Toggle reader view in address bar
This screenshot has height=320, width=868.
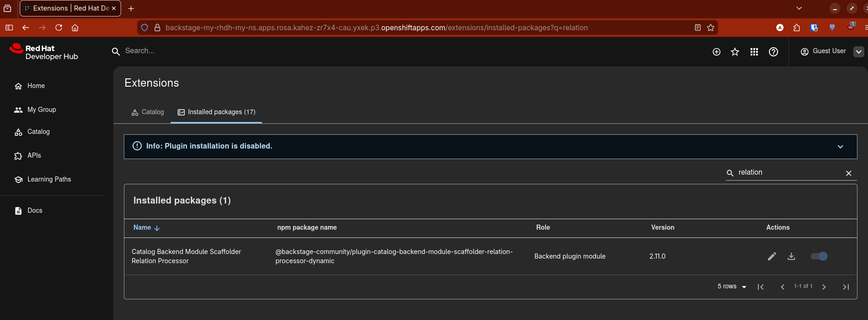tap(698, 28)
